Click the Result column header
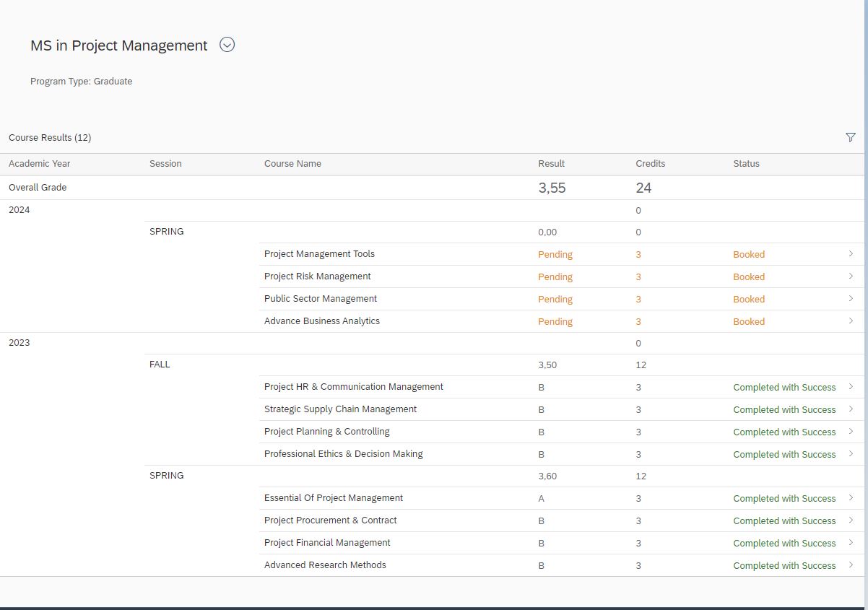The width and height of the screenshot is (868, 610). 551,164
